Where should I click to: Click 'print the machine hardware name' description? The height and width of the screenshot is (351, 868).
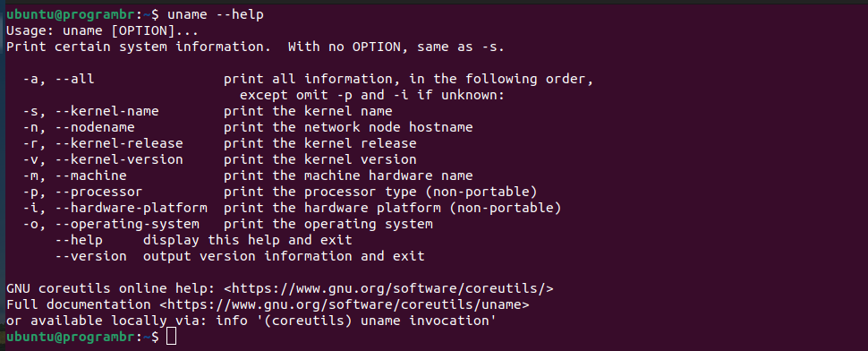(348, 175)
